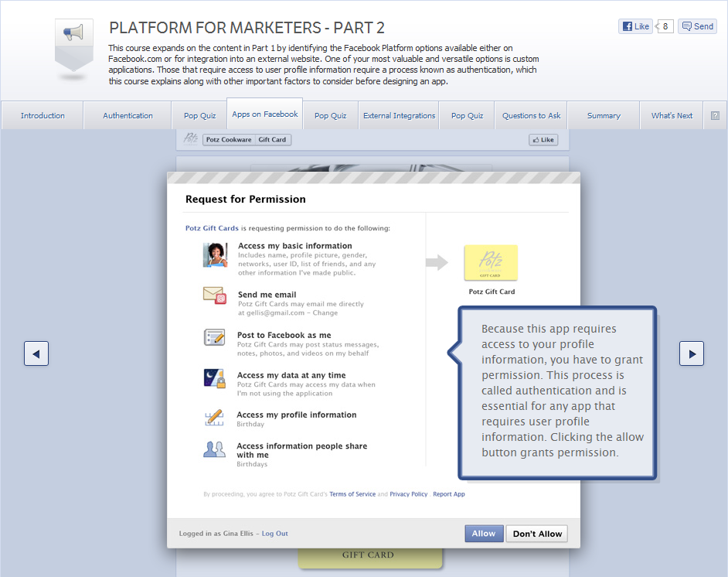The height and width of the screenshot is (577, 728).
Task: Open the Authentication tab
Action: [x=128, y=116]
